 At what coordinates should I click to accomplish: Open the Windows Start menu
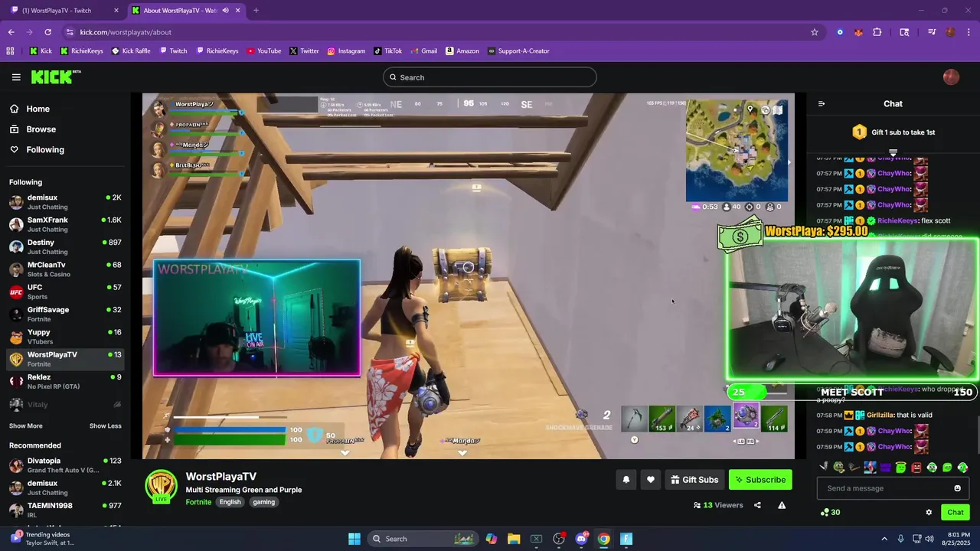click(x=354, y=539)
